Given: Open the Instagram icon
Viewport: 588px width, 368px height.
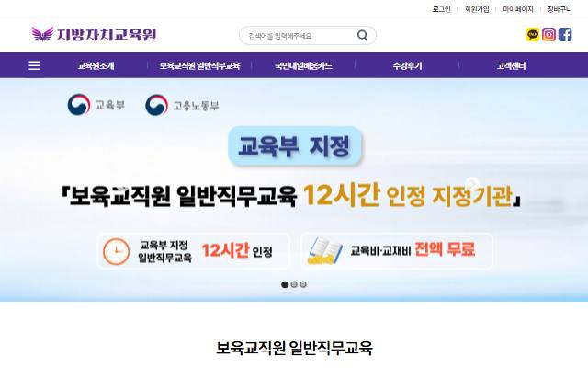Looking at the screenshot, I should tap(548, 35).
